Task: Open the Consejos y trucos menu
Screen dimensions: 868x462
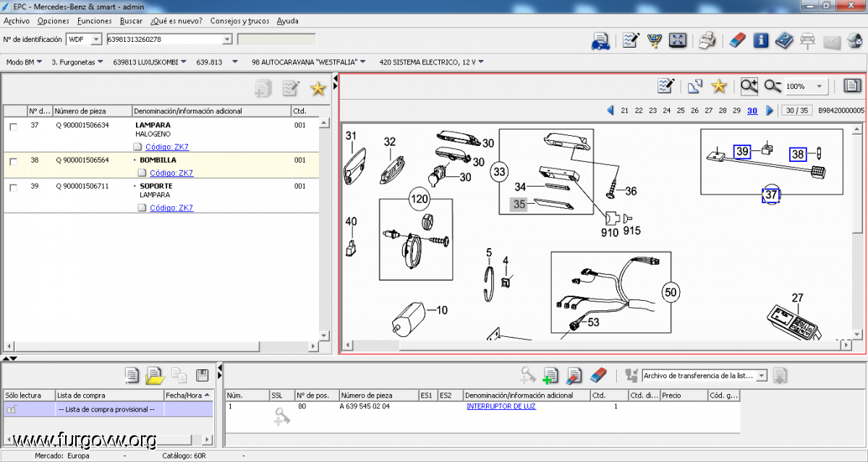Action: tap(239, 21)
